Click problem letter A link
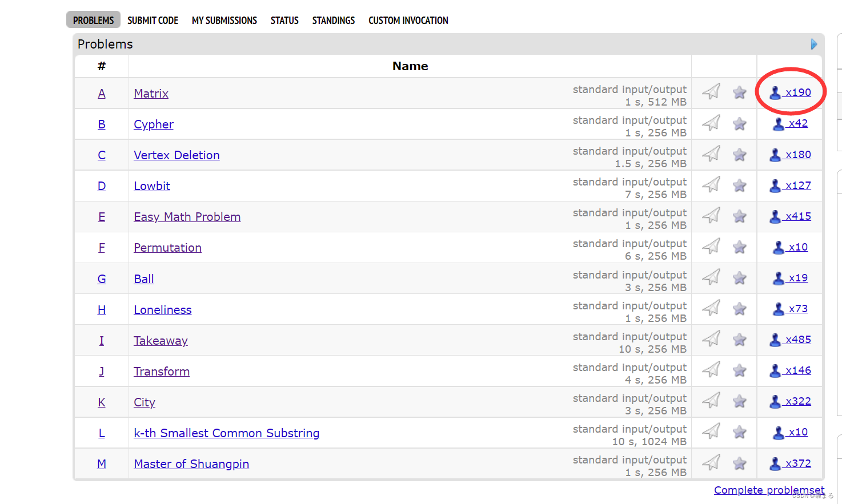Image resolution: width=842 pixels, height=504 pixels. (x=102, y=94)
